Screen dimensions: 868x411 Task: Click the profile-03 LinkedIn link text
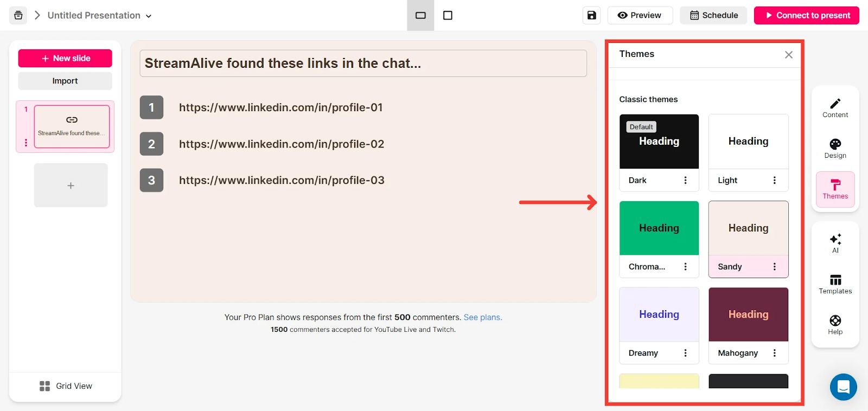tap(282, 181)
